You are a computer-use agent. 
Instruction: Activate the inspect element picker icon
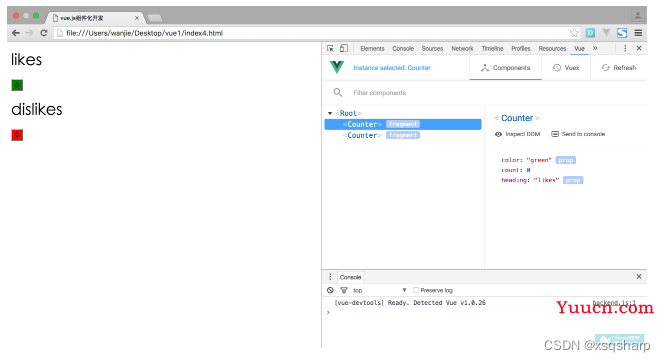[x=330, y=48]
